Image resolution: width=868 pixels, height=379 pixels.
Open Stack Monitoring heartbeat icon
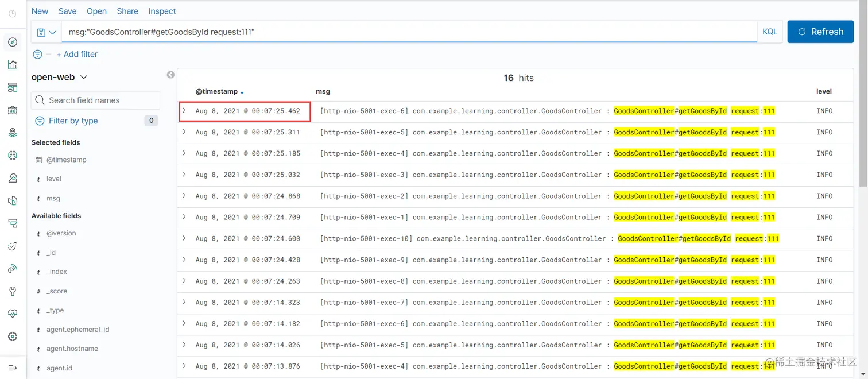(13, 314)
